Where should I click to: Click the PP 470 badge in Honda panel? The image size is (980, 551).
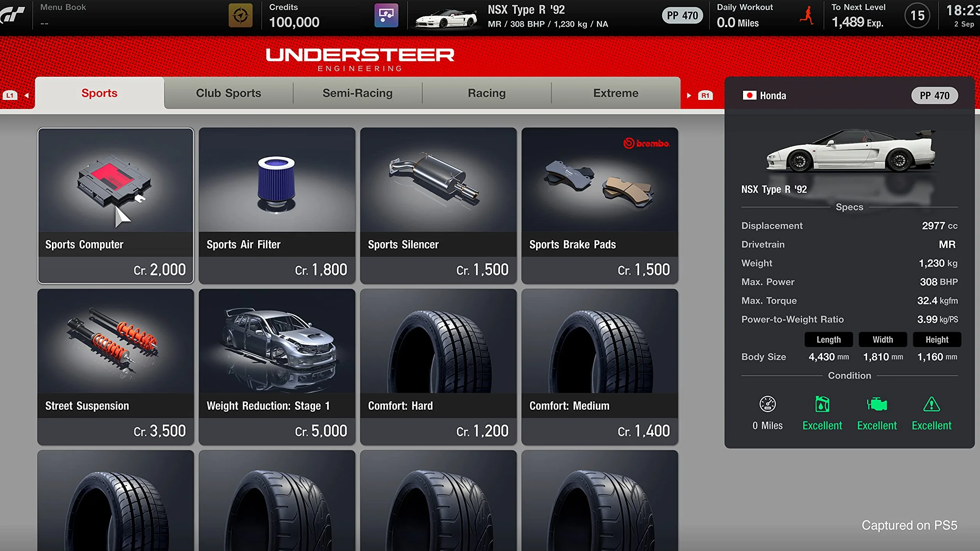[x=934, y=96]
